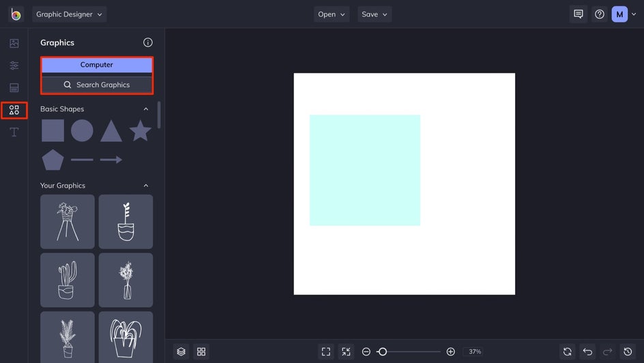Screen dimensions: 644x363
Task: Open the Open menu
Action: 332,14
